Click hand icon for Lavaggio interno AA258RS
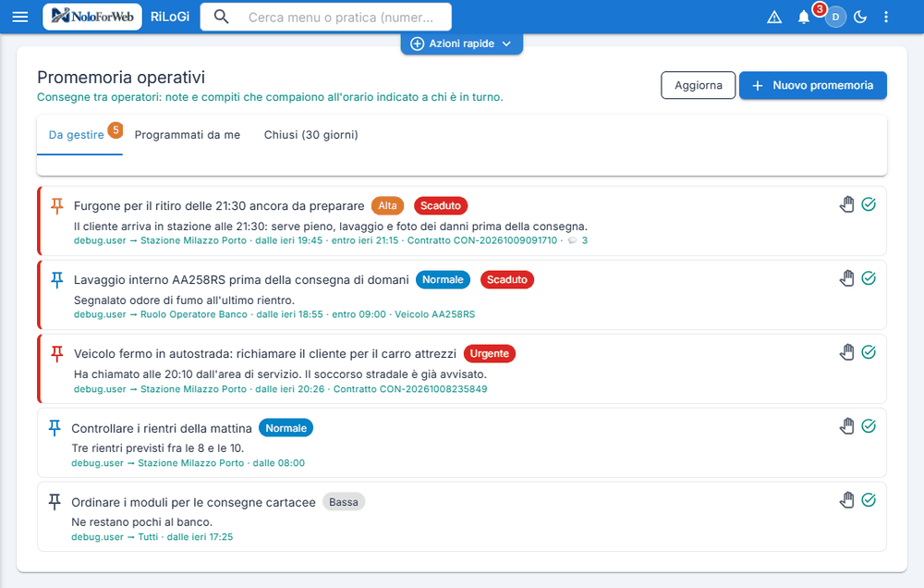 (x=846, y=278)
